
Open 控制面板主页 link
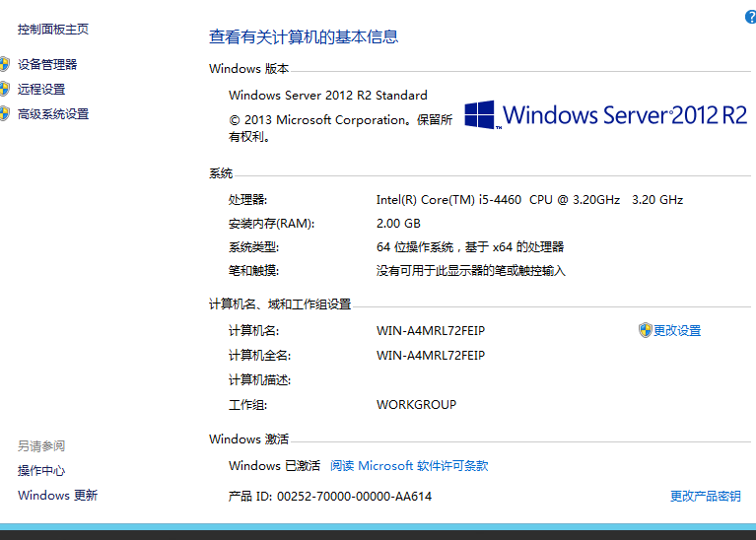pos(53,30)
